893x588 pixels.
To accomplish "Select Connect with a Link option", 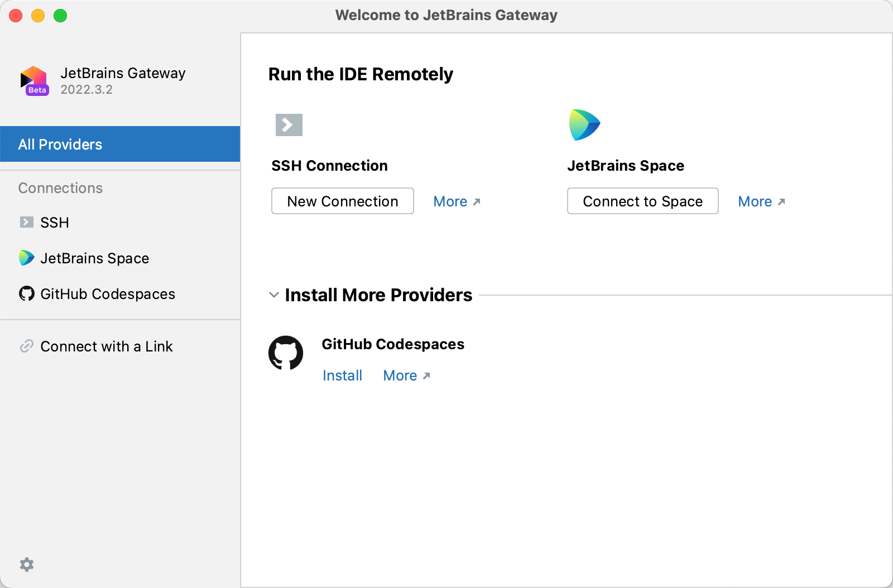I will tap(106, 346).
